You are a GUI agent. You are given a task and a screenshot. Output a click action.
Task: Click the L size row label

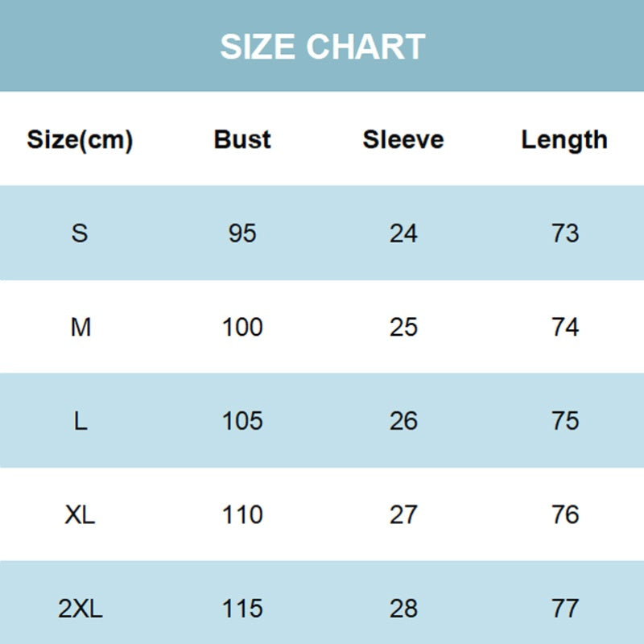tap(80, 421)
